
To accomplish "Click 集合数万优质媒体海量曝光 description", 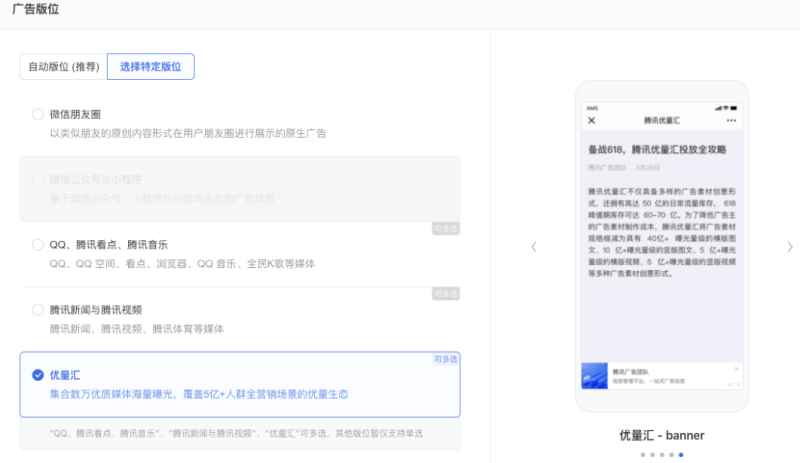I will tap(199, 395).
